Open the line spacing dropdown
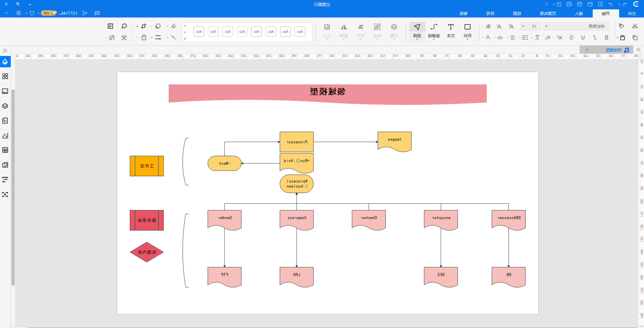The image size is (644, 328). tap(525, 38)
